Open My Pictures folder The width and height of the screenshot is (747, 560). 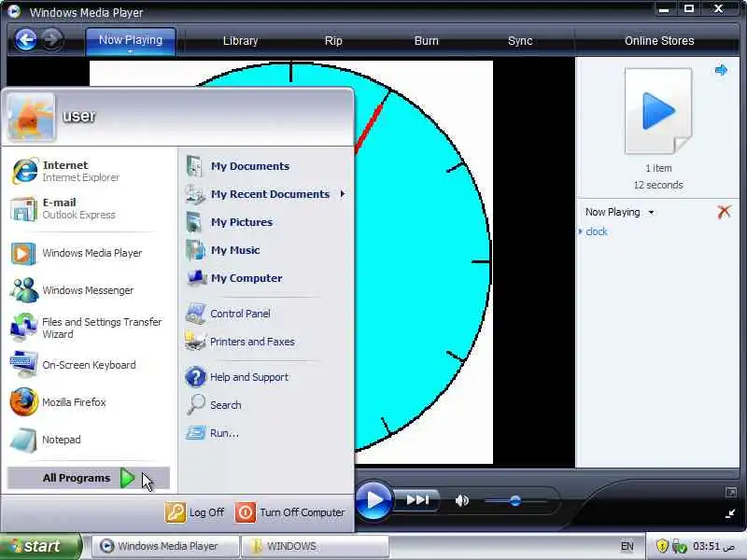click(x=266, y=222)
